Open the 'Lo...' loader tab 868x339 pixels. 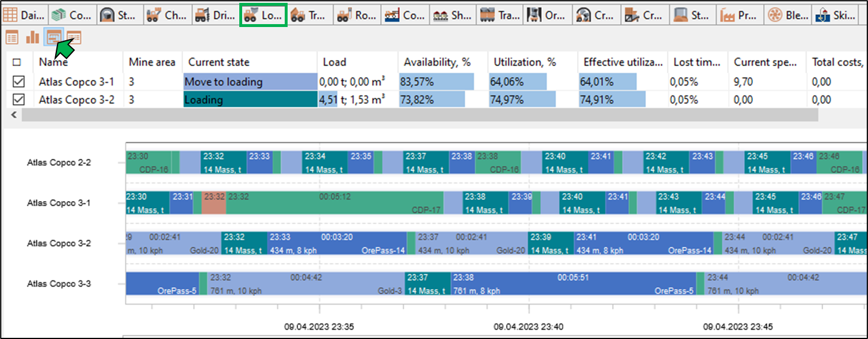click(263, 16)
